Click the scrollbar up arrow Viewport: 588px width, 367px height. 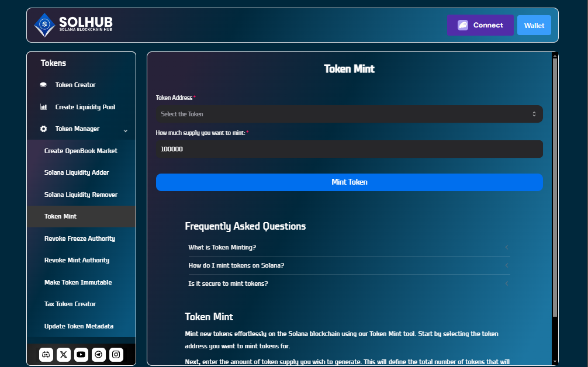555,56
